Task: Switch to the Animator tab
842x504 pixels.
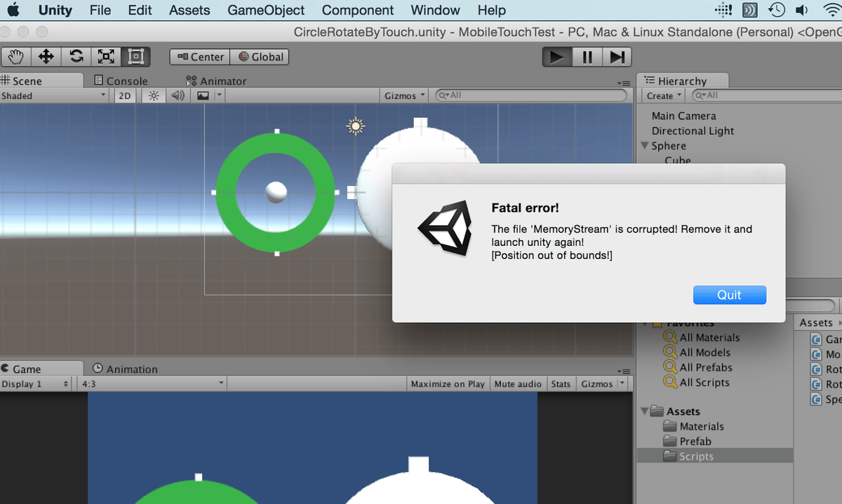Action: pos(216,81)
